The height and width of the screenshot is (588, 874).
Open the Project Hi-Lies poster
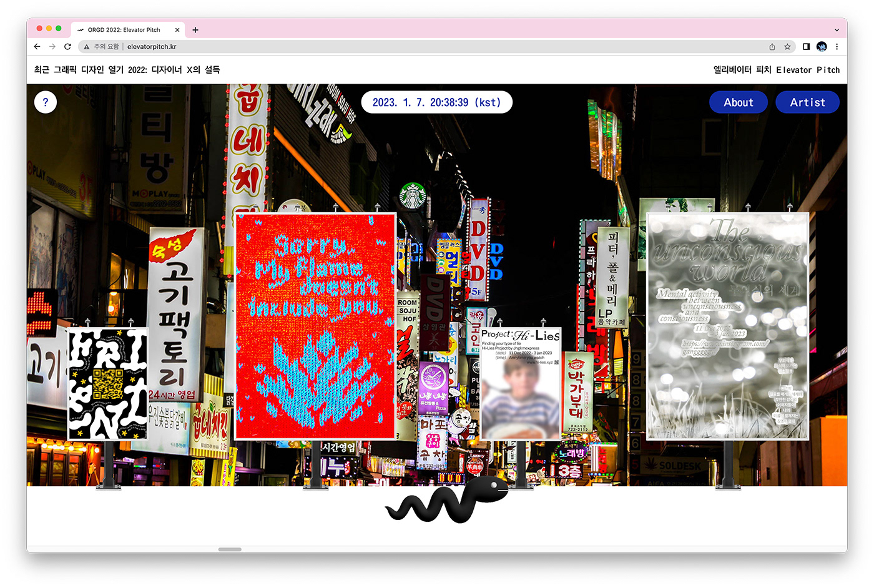521,383
